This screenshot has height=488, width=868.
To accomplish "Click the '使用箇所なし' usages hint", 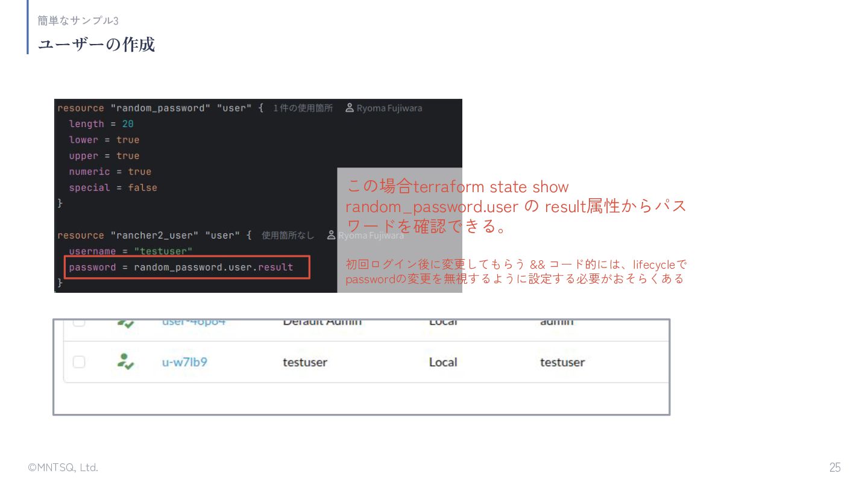I will coord(288,235).
